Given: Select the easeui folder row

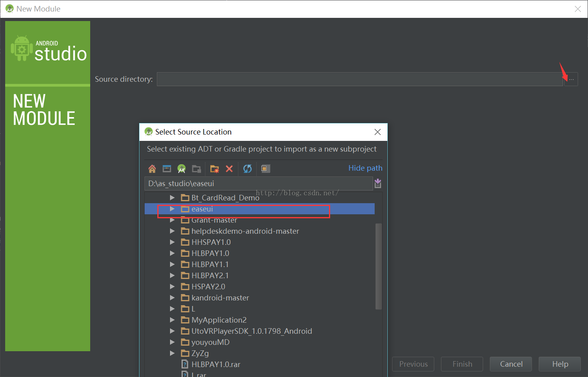Looking at the screenshot, I should pyautogui.click(x=259, y=209).
